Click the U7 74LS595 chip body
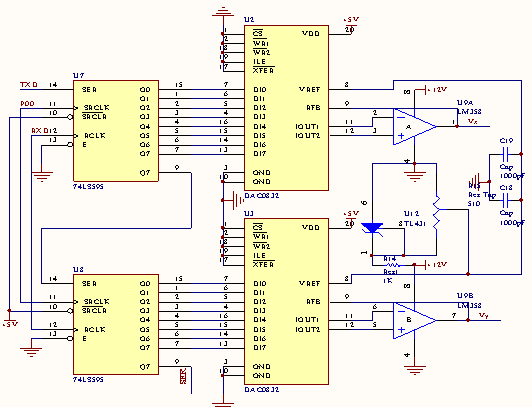This screenshot has height=407, width=532. [x=116, y=131]
